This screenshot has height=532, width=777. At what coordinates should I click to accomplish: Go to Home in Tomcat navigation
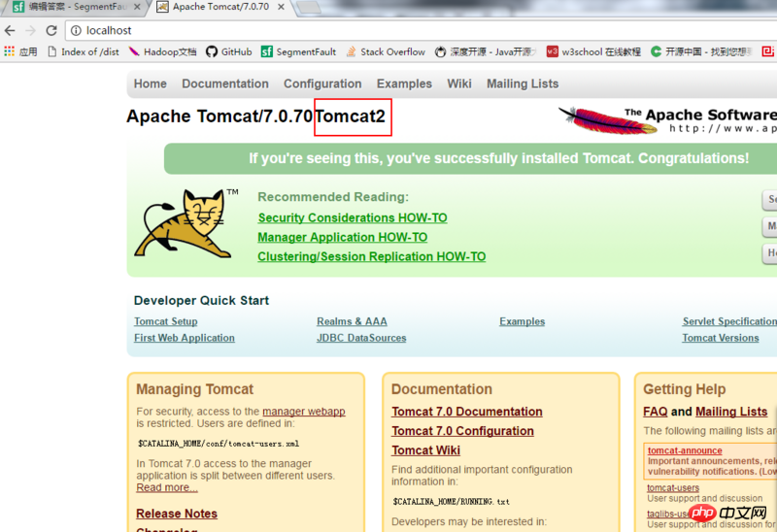151,83
